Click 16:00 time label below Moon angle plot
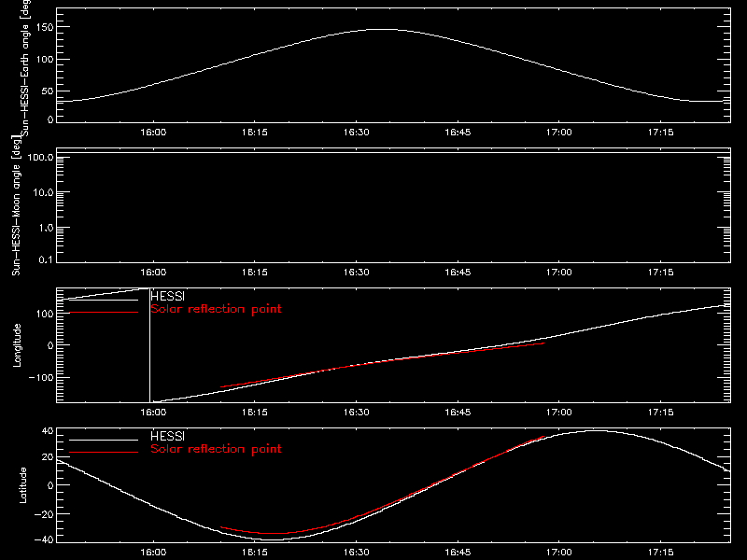This screenshot has width=747, height=560. pos(153,273)
